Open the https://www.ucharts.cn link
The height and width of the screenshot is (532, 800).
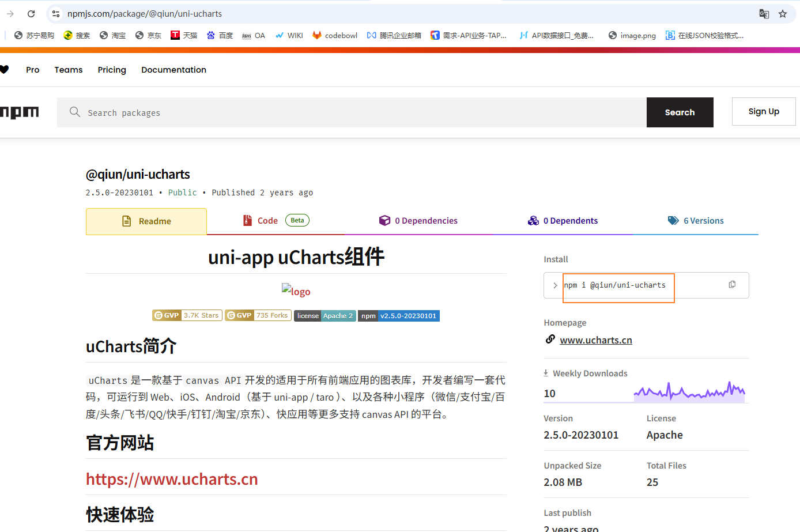pyautogui.click(x=172, y=478)
